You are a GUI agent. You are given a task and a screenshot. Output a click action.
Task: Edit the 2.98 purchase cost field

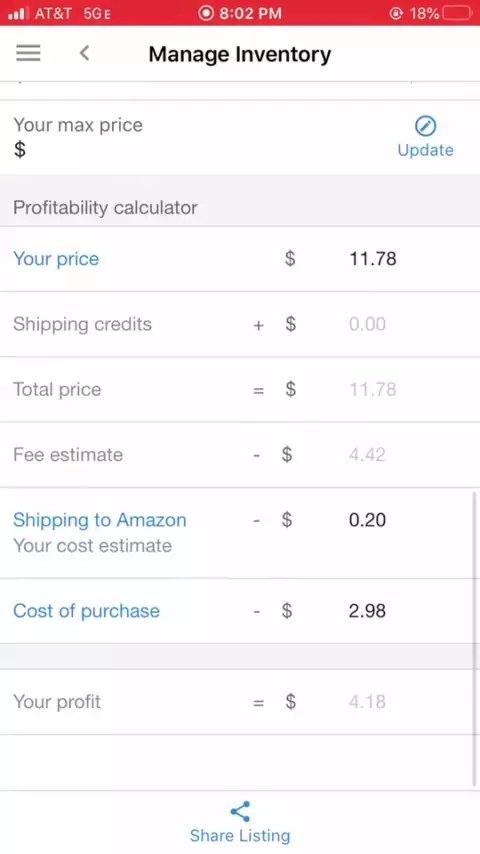[367, 611]
